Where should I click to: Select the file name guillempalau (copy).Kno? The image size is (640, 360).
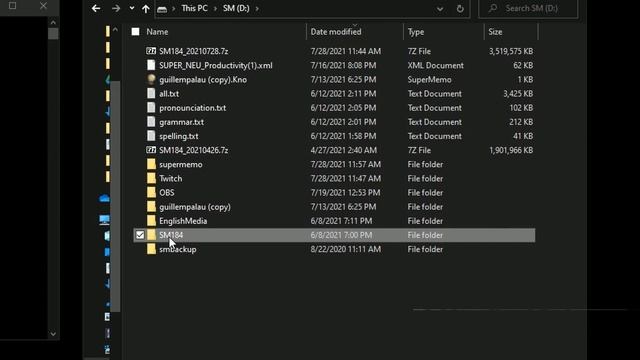click(203, 80)
